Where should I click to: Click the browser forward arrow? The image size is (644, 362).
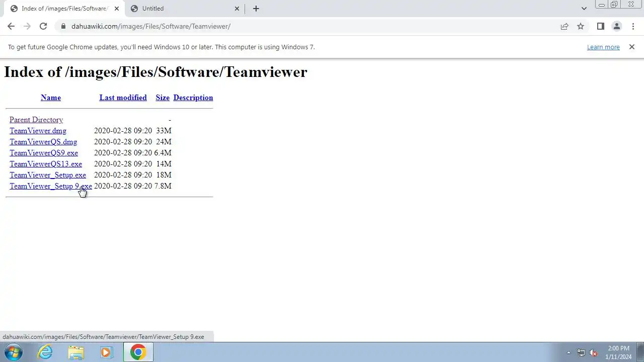[x=27, y=26]
